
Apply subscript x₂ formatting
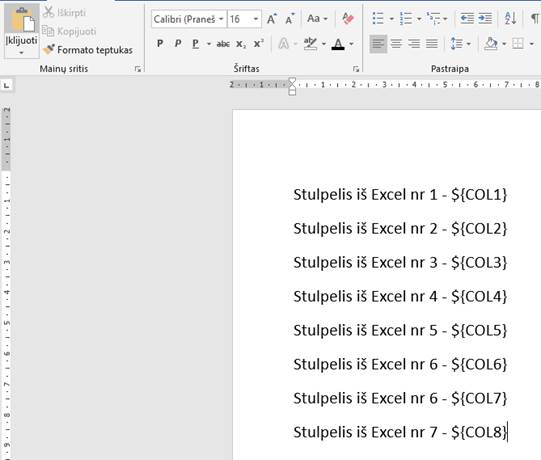tap(241, 44)
